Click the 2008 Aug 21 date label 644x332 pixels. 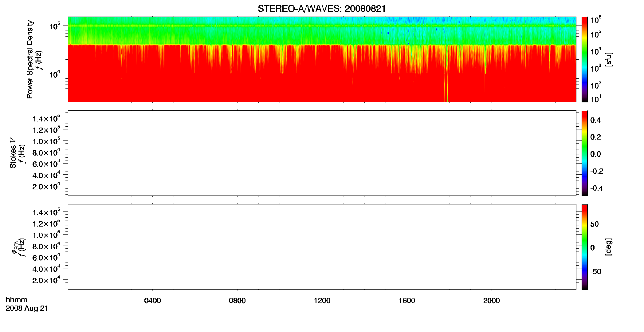click(27, 308)
